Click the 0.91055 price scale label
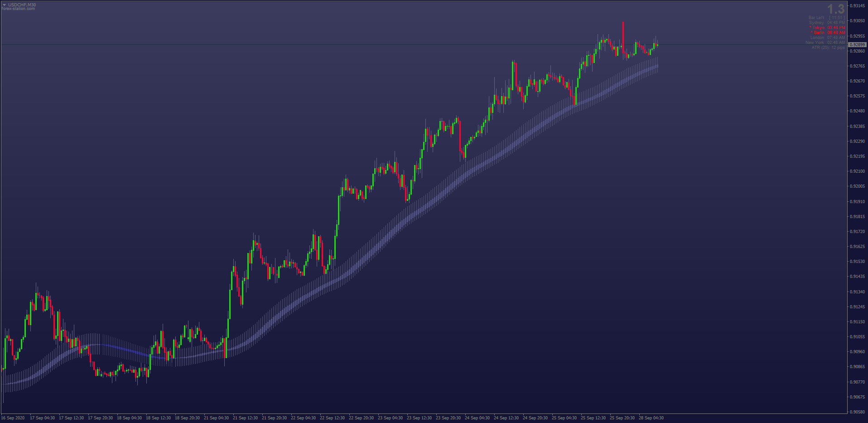The height and width of the screenshot is (423, 868). coord(857,337)
